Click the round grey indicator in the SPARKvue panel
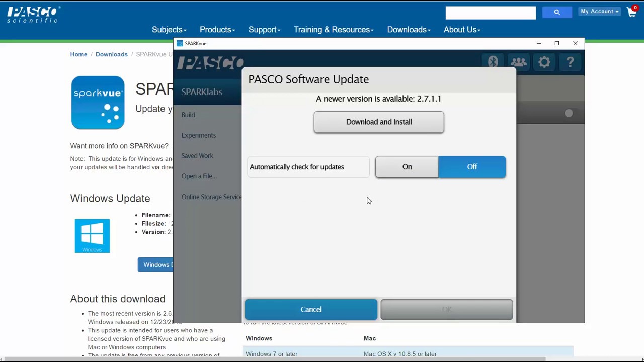Screen dimensions: 644x362 click(x=569, y=113)
